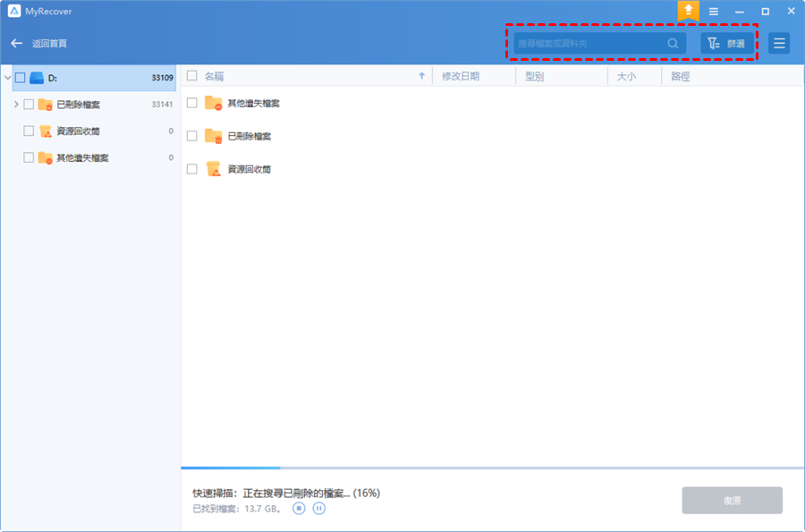The width and height of the screenshot is (805, 532).
Task: Open the 已刪除檔案 folder icon in file list
Action: [x=213, y=136]
